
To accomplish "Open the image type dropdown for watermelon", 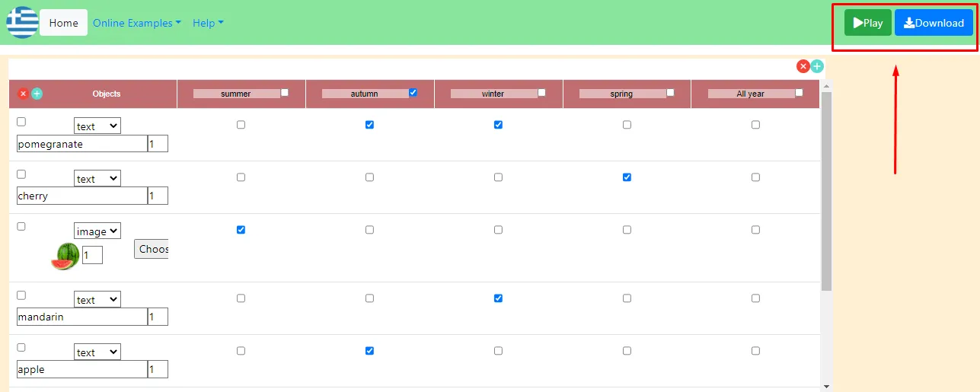I will click(97, 231).
